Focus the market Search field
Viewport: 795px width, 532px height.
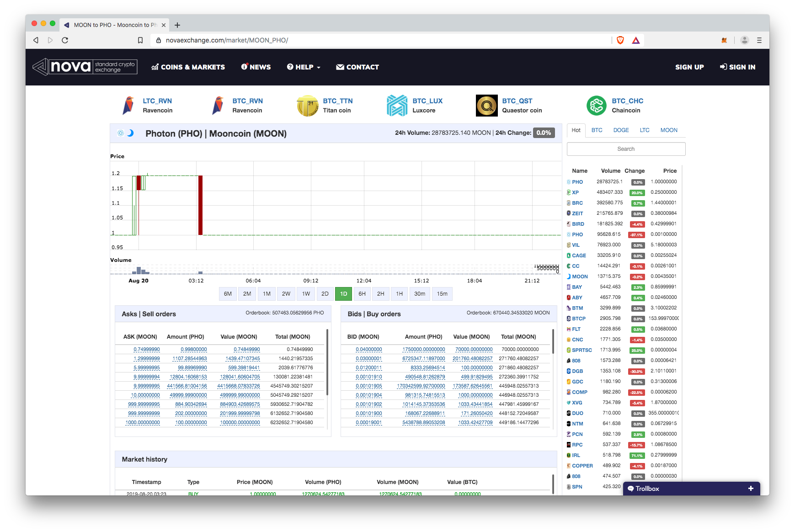click(x=626, y=149)
